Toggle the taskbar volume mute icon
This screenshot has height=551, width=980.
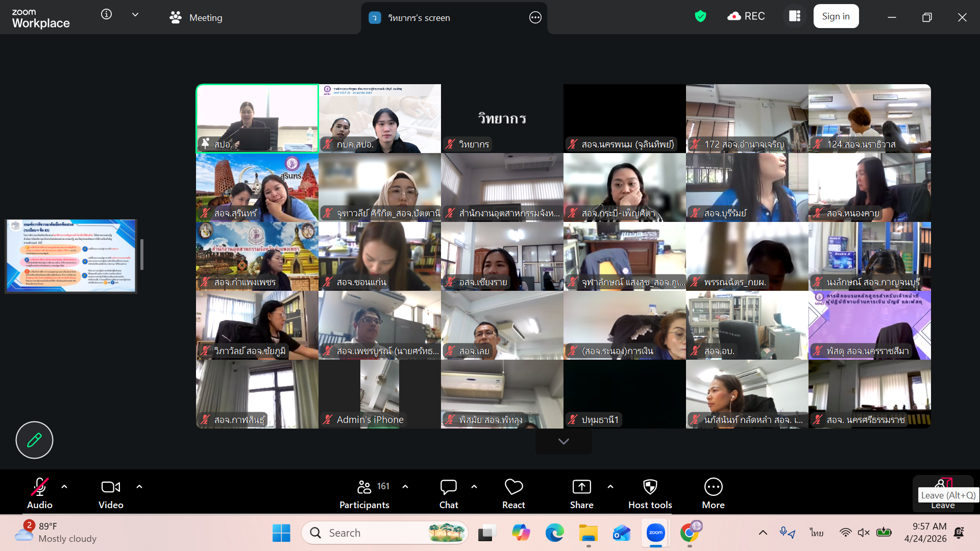pyautogui.click(x=863, y=533)
